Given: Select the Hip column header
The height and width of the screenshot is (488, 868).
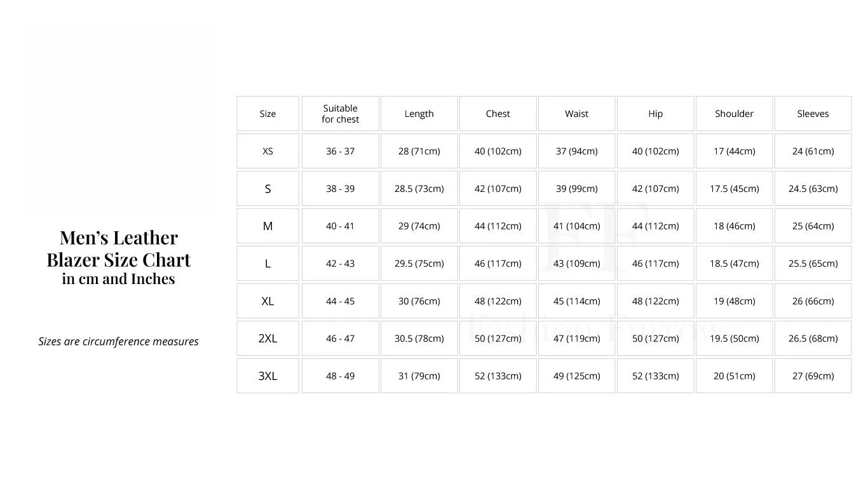Looking at the screenshot, I should click(655, 114).
